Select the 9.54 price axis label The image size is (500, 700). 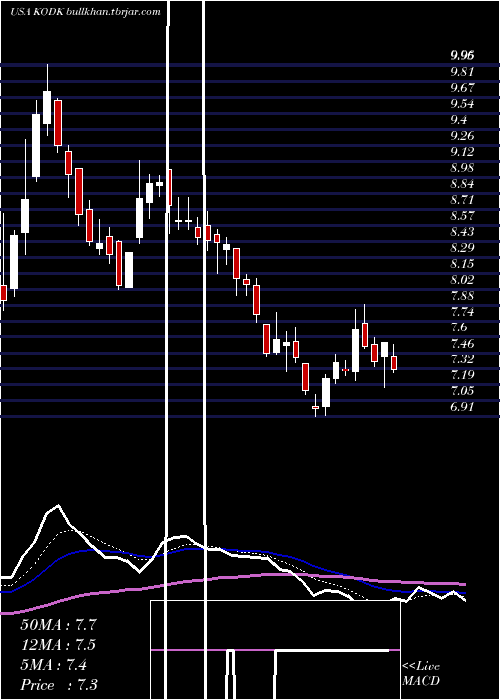point(462,104)
